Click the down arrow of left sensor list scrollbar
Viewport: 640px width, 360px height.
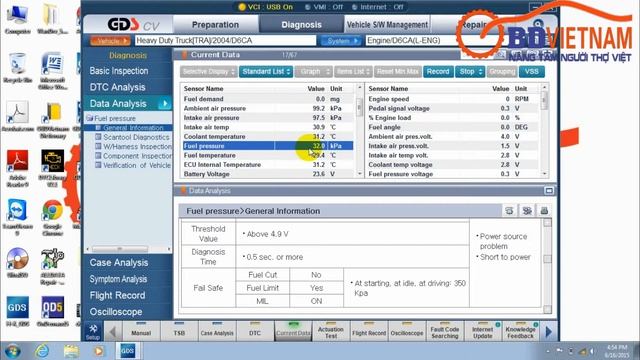[x=360, y=174]
